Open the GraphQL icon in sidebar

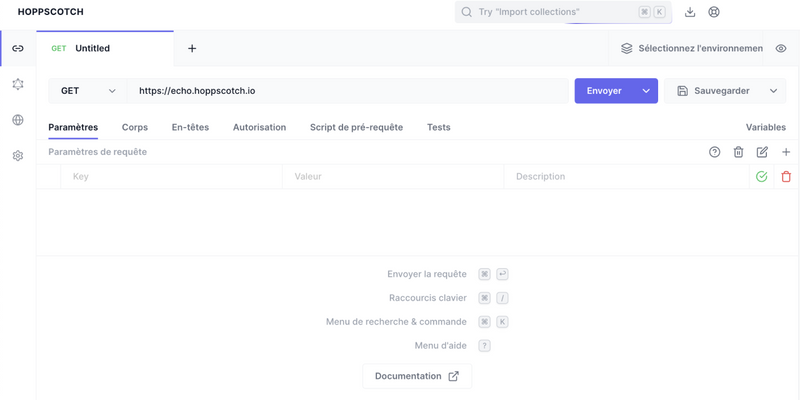18,84
